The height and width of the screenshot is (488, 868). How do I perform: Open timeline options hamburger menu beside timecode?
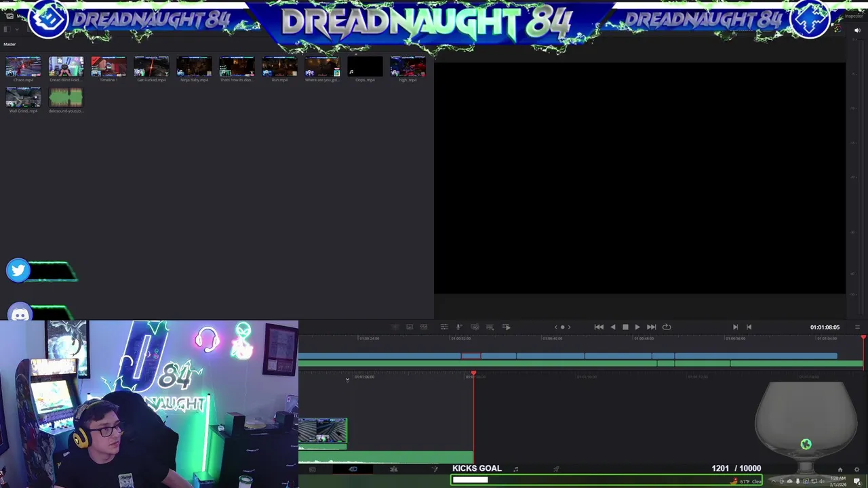tap(857, 327)
